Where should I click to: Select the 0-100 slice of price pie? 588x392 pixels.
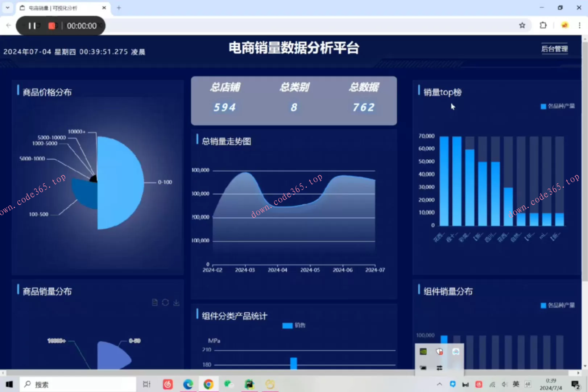coord(120,183)
